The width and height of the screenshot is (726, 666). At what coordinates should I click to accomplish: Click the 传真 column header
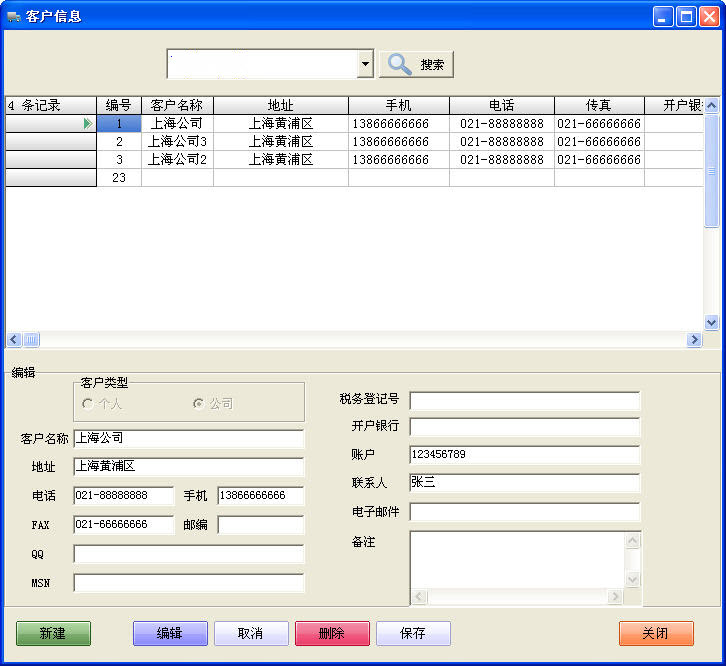(599, 105)
